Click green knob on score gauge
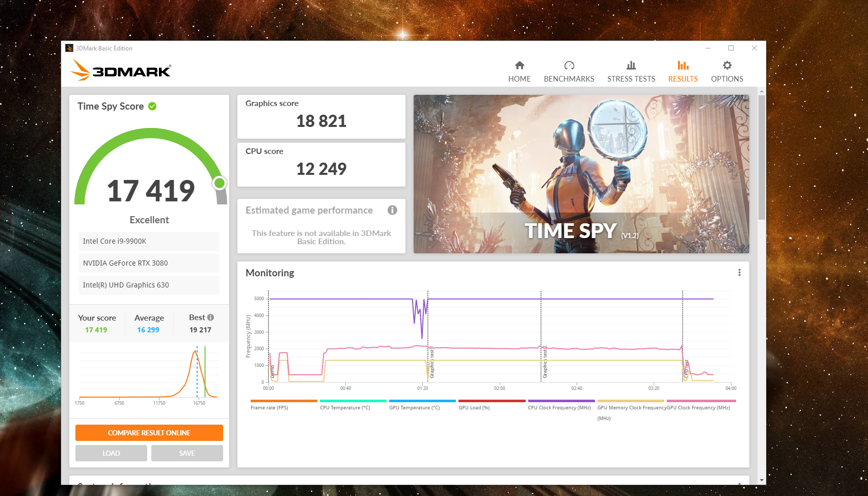868x496 pixels. (220, 183)
